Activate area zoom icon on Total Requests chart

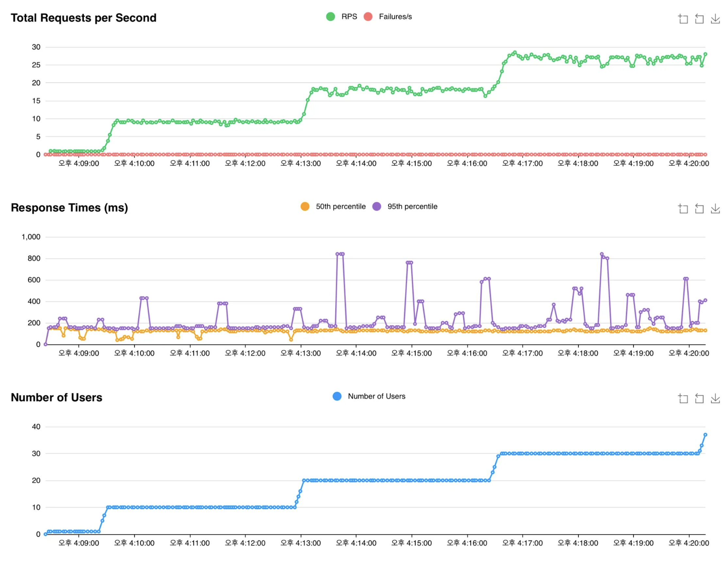point(683,19)
